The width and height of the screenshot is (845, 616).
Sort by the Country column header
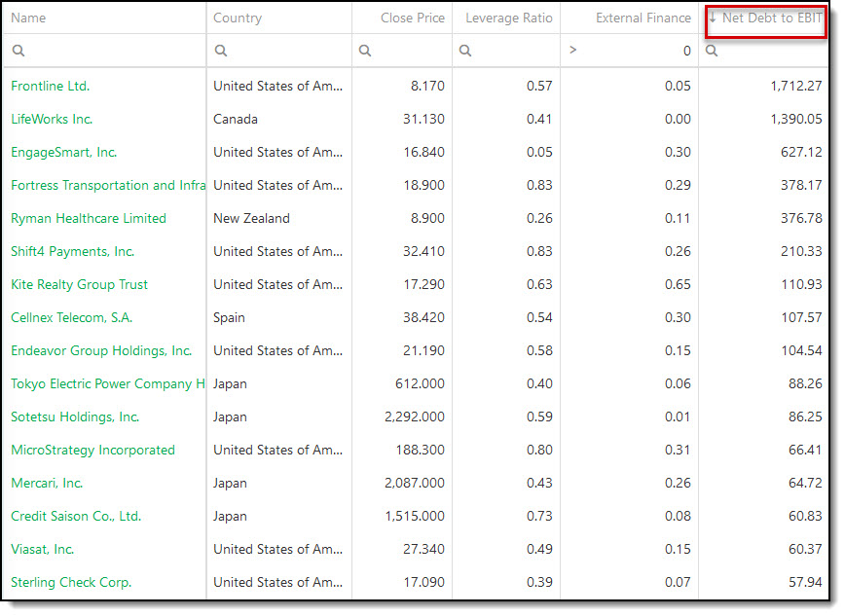[x=238, y=18]
